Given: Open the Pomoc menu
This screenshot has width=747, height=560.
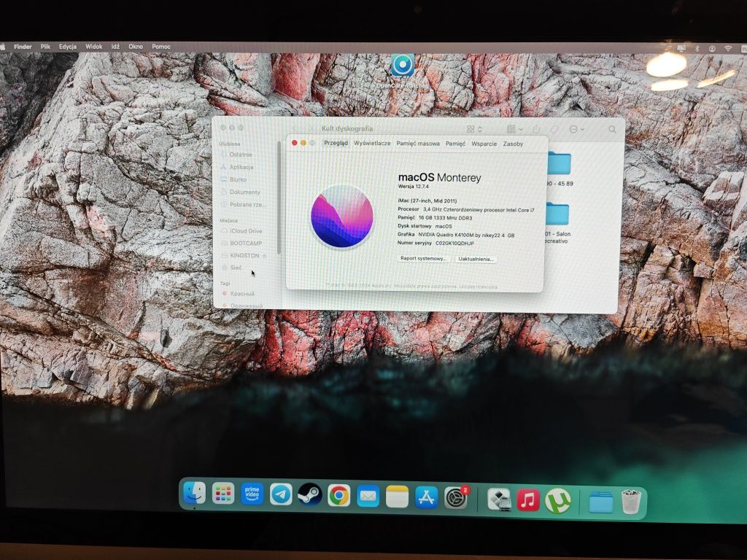Looking at the screenshot, I should (161, 47).
